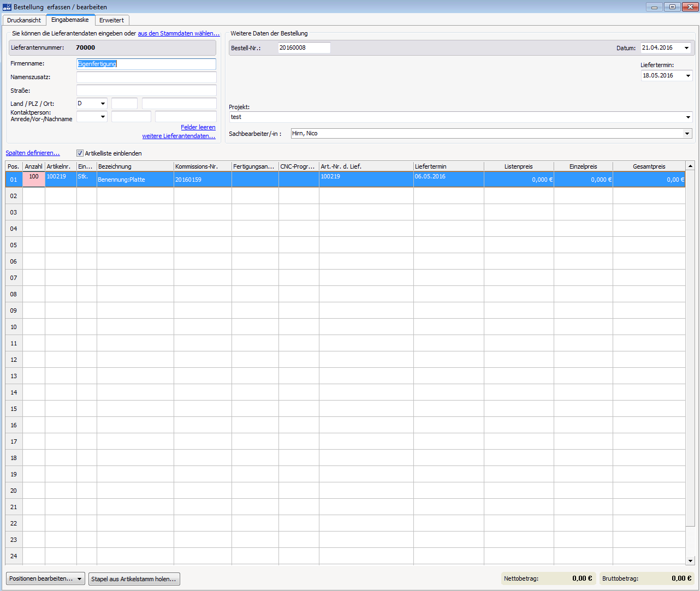Screen dimensions: 700x591
Task: Click the PLZ input field
Action: [124, 104]
